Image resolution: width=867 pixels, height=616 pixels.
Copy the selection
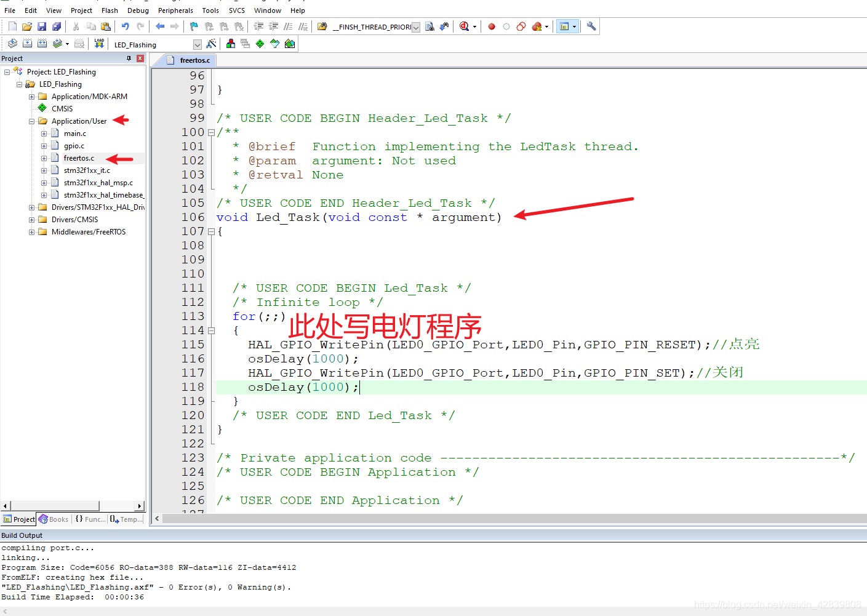(91, 26)
